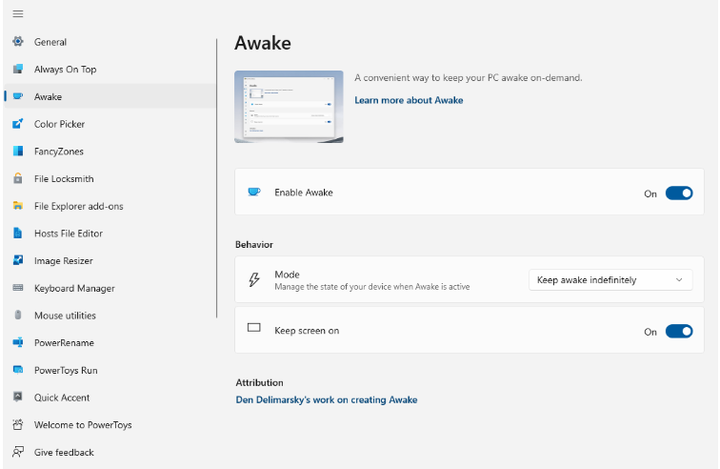The image size is (720, 469).
Task: Expand the hamburger navigation menu
Action: click(x=18, y=13)
